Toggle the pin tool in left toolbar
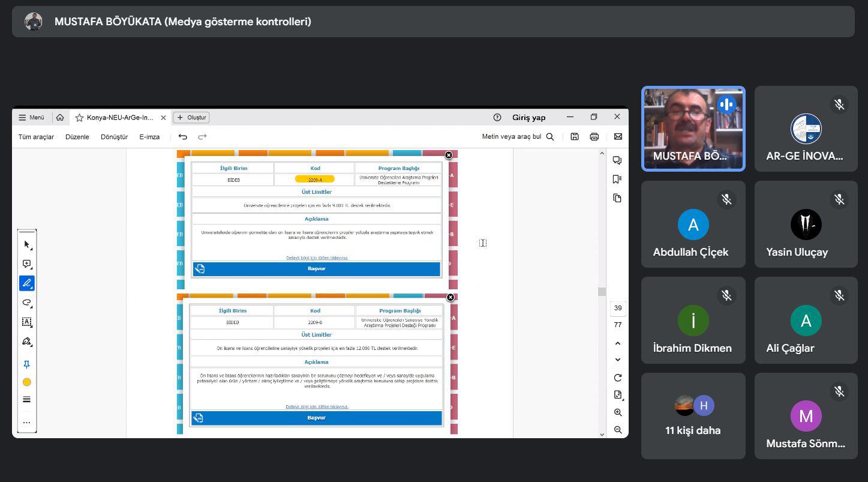The width and height of the screenshot is (868, 482). pyautogui.click(x=26, y=364)
